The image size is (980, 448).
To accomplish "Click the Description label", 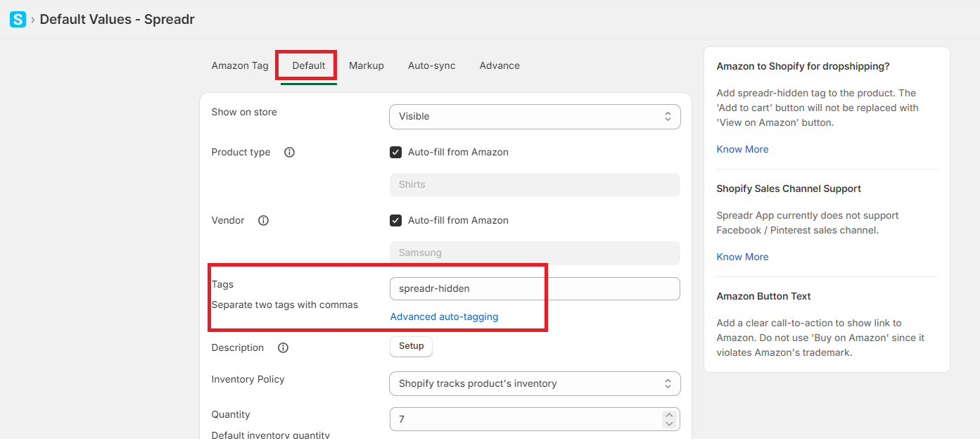I will [x=238, y=347].
